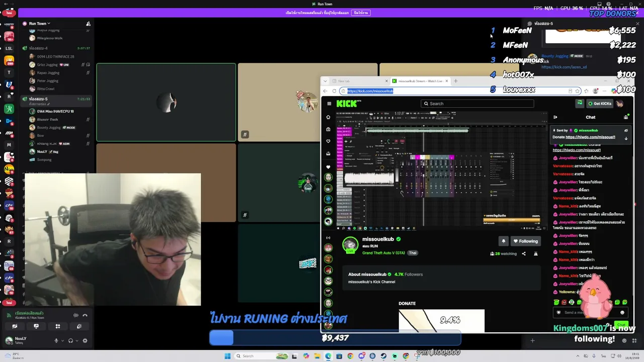Open the taskbar clock and date

(x=632, y=356)
